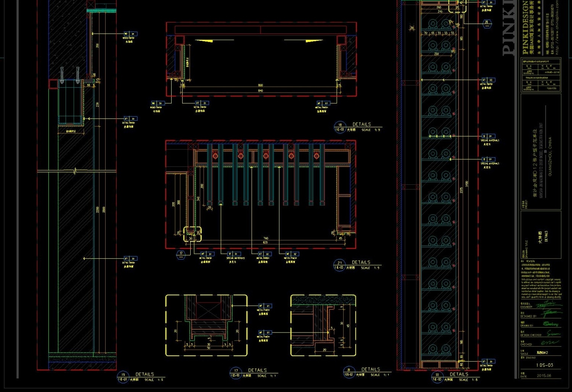Viewport: 572px width, 392px height.
Task: Click the date value 2015.06
Action: [544, 376]
